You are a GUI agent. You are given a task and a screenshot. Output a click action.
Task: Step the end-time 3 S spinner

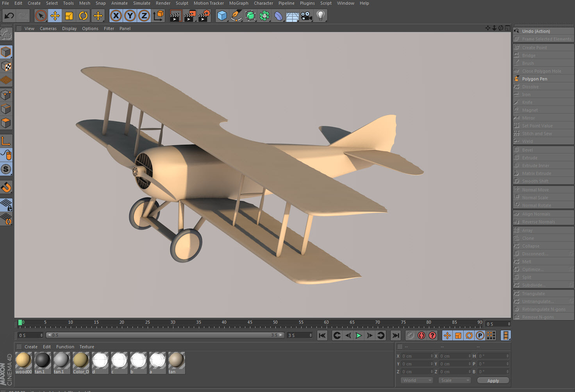click(311, 335)
